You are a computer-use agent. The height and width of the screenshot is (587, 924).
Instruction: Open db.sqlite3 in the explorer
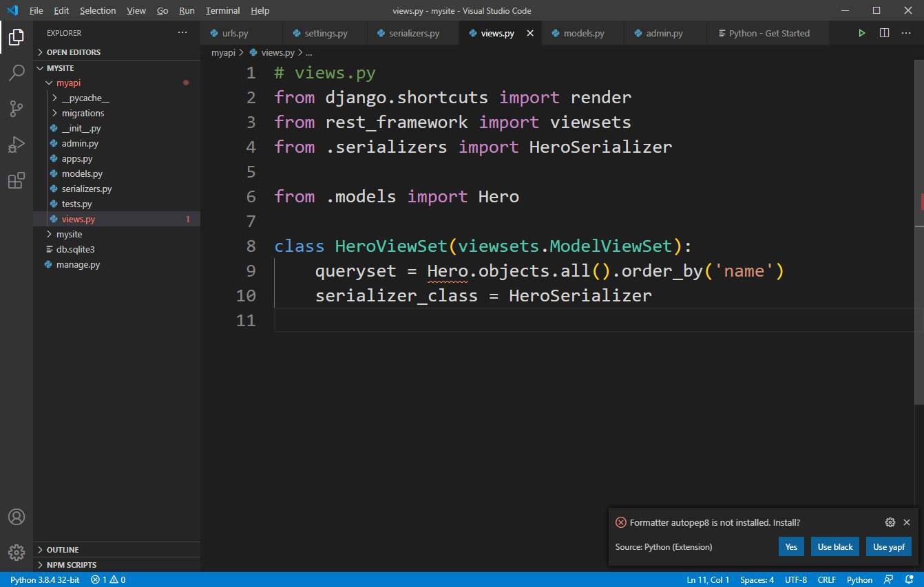[x=116, y=250]
